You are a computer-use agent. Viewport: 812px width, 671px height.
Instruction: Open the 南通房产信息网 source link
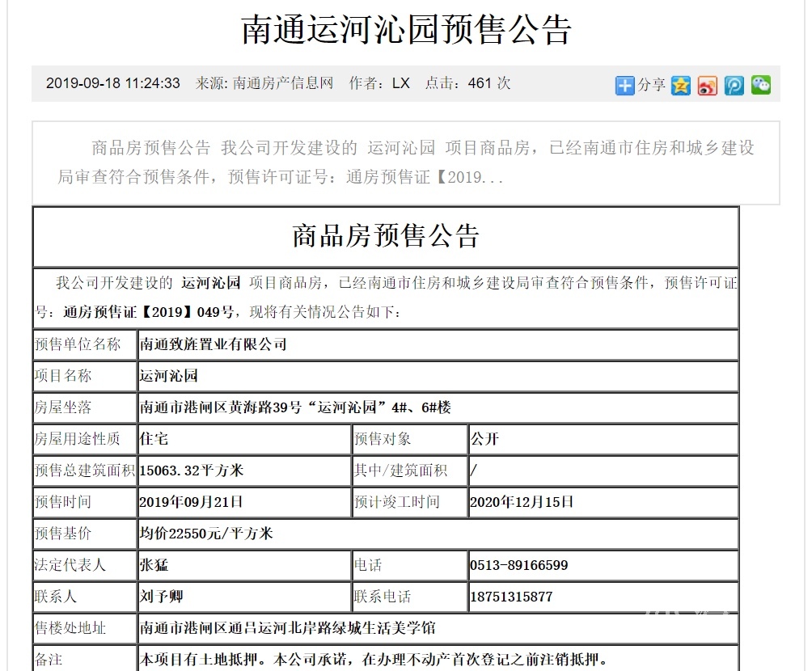pos(283,83)
